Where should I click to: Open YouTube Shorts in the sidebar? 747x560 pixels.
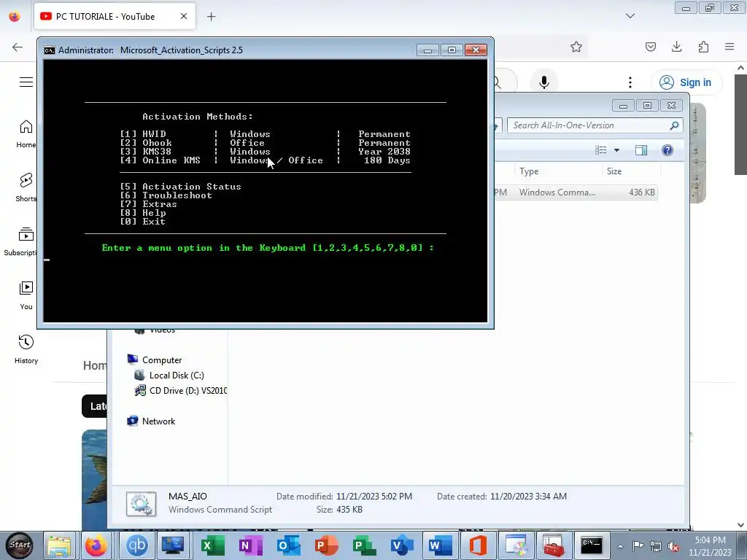click(x=26, y=187)
